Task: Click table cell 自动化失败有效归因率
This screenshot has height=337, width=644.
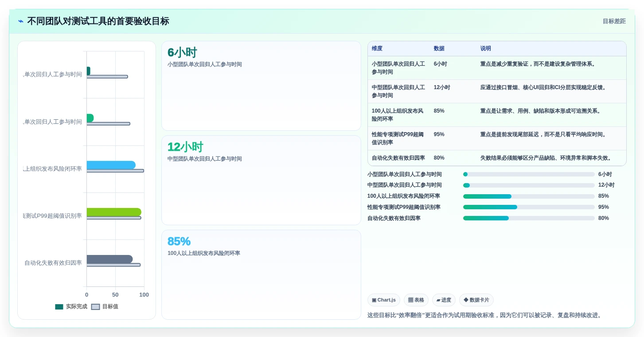Action: coord(398,158)
